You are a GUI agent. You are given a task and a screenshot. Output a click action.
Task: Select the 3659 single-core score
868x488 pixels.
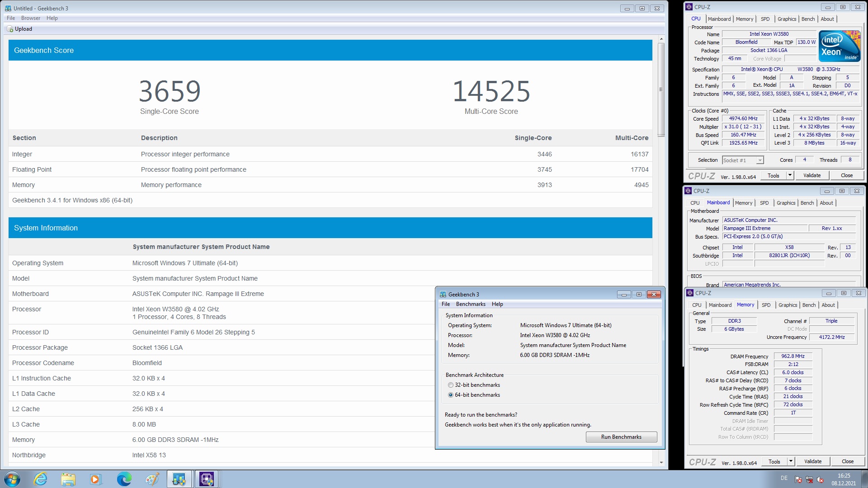(x=170, y=91)
